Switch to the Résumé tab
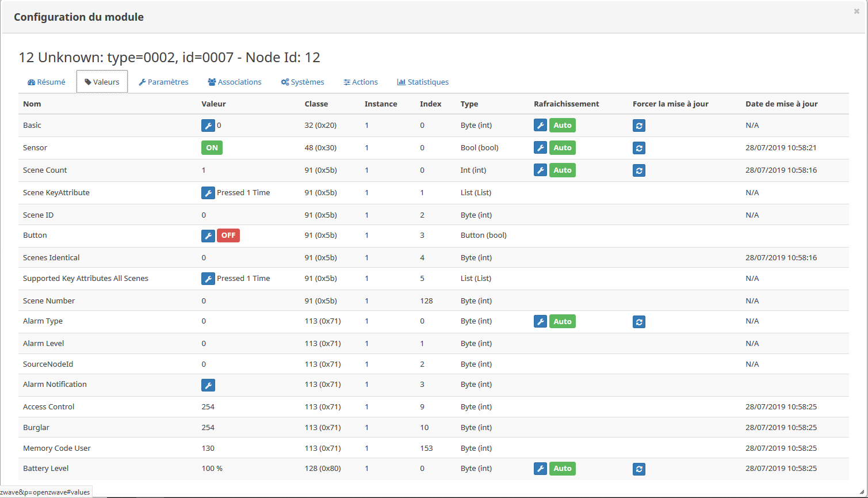The image size is (868, 498). point(47,82)
